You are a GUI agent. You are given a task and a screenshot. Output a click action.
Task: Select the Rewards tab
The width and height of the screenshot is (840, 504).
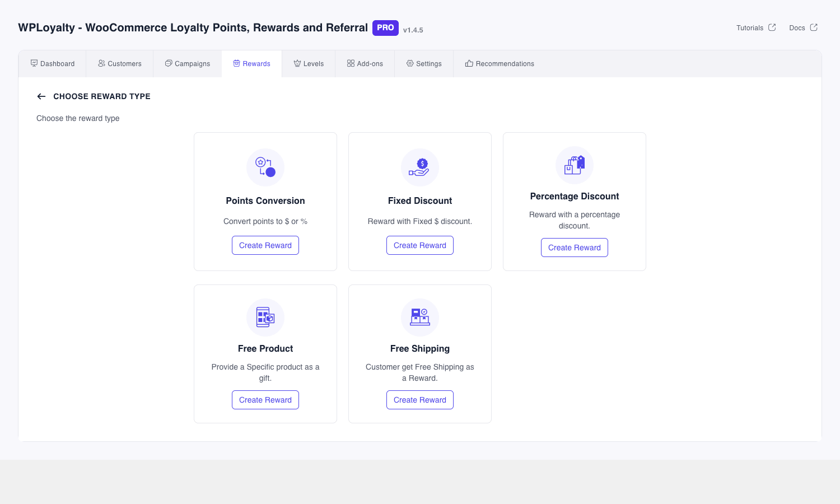252,64
